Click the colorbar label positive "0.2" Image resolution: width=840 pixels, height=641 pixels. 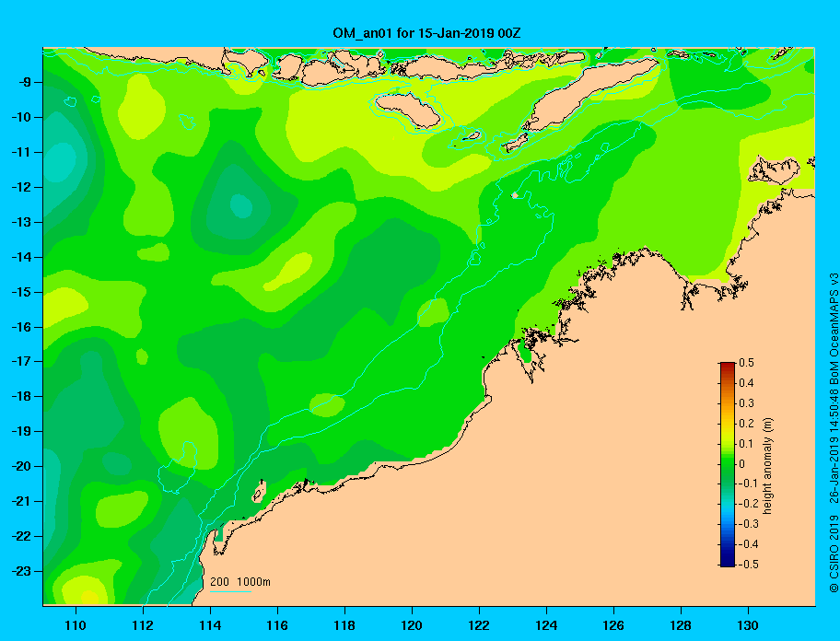[746, 423]
